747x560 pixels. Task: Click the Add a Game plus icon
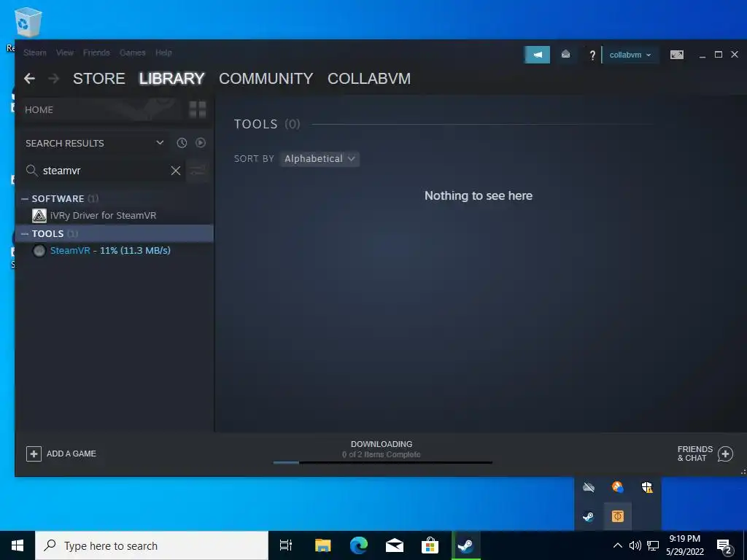click(x=34, y=454)
